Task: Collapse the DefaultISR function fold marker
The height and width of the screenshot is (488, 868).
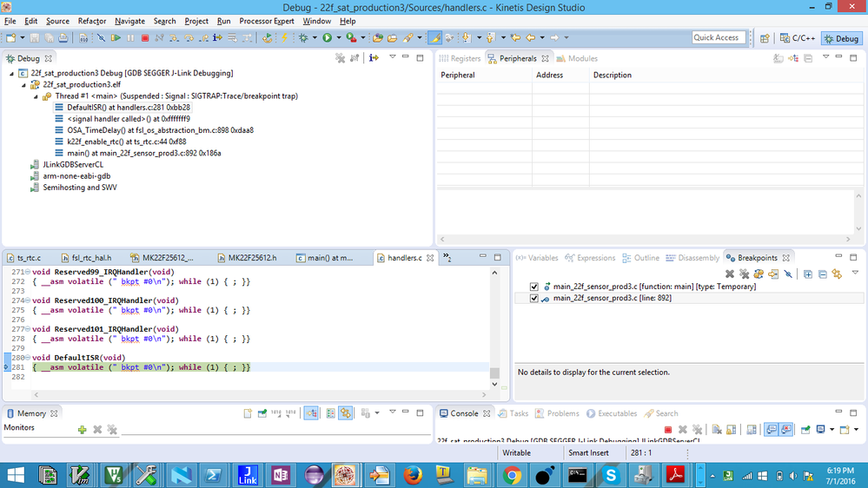Action: point(28,358)
